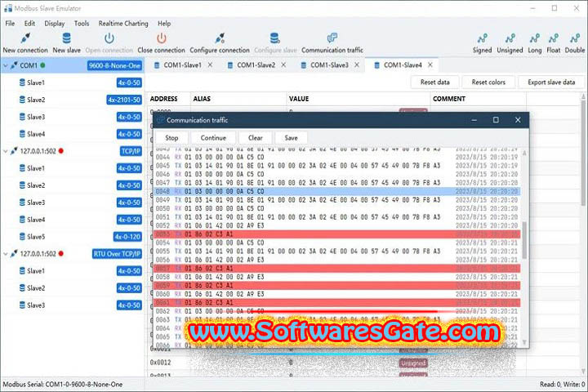Close the COM1-Slave3 tab

point(357,65)
